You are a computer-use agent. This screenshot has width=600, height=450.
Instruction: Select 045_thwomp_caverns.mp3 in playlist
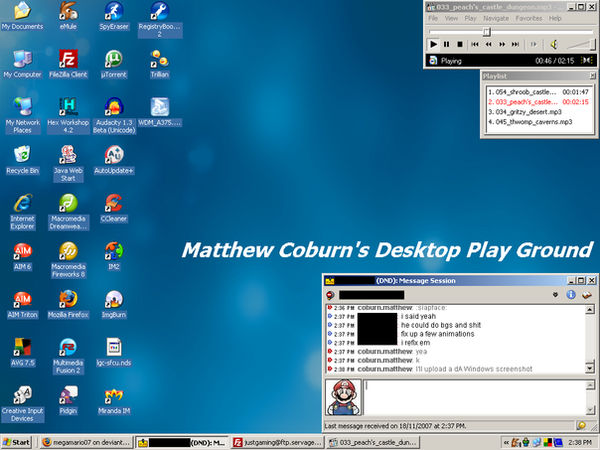point(538,122)
